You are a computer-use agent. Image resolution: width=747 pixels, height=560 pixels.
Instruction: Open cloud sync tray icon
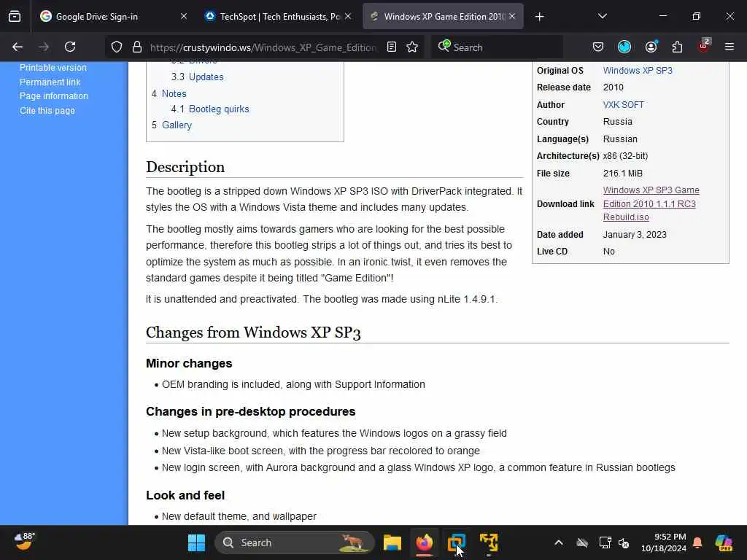coord(581,542)
